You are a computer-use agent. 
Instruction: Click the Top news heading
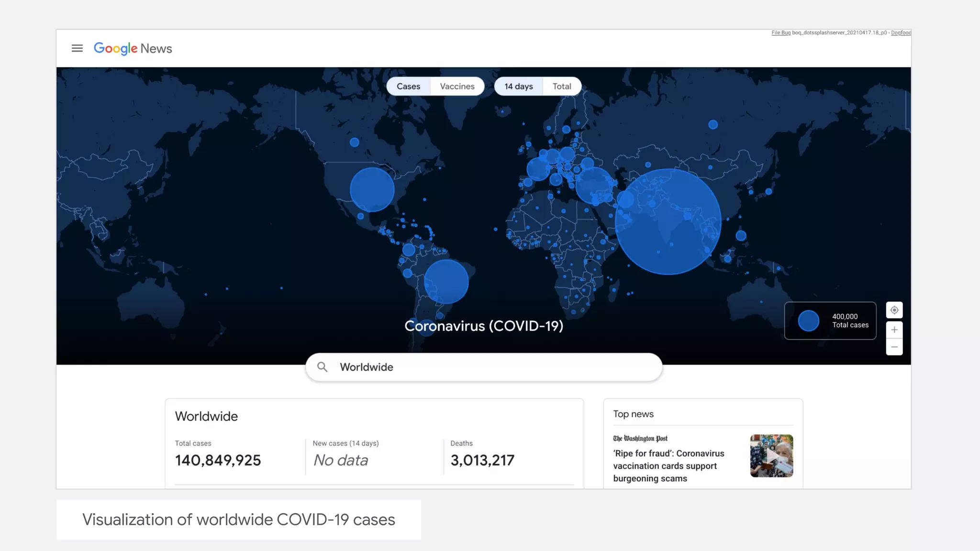(633, 414)
